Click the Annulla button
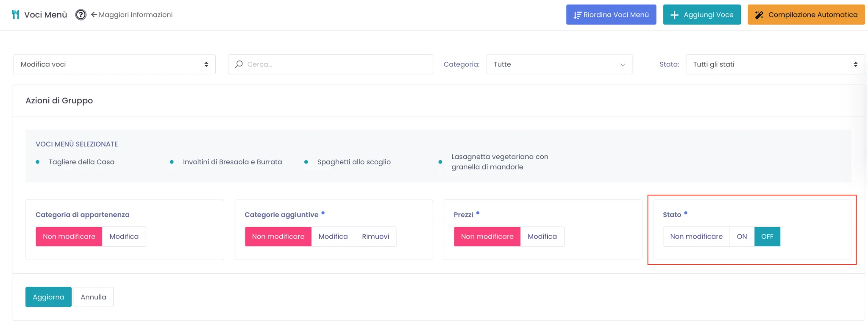This screenshot has width=868, height=327. point(94,297)
